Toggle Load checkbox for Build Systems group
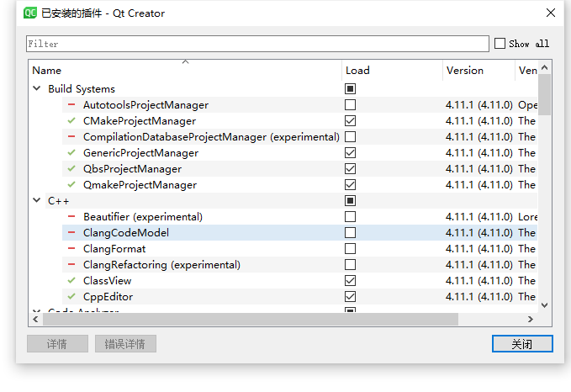Screen dimensions: 571x392 (x=351, y=89)
